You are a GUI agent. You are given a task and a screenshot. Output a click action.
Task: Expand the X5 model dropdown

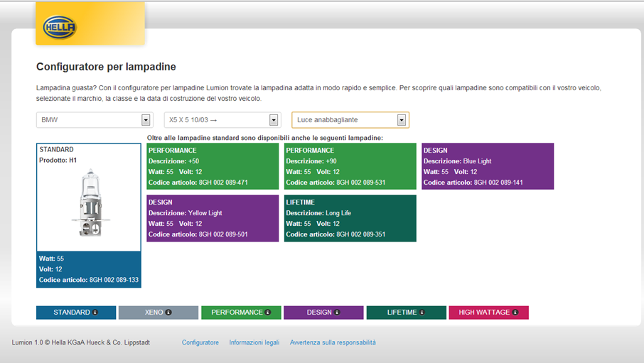point(274,120)
